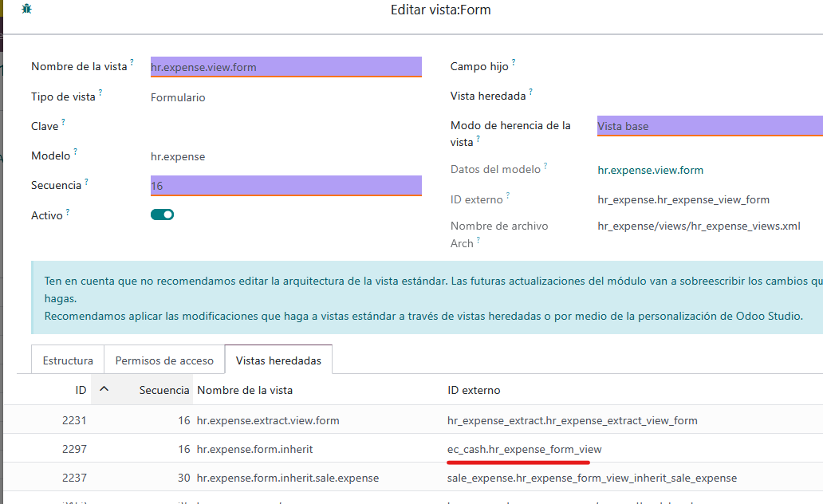Click the Vista heredada field
823x504 pixels.
(708, 96)
